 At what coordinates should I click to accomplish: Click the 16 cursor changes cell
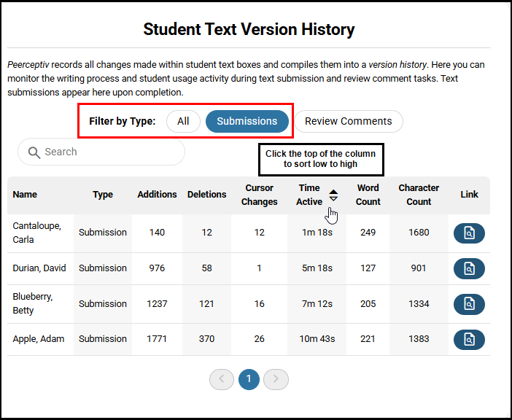[259, 304]
